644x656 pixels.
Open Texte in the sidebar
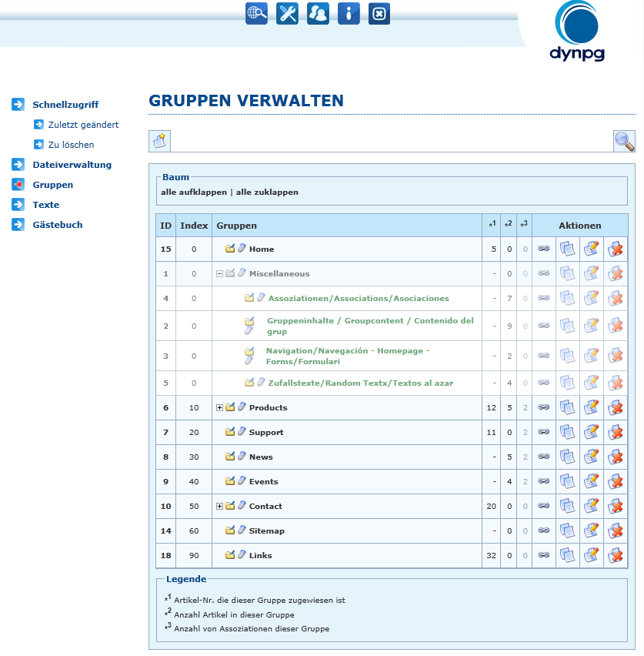click(x=45, y=205)
